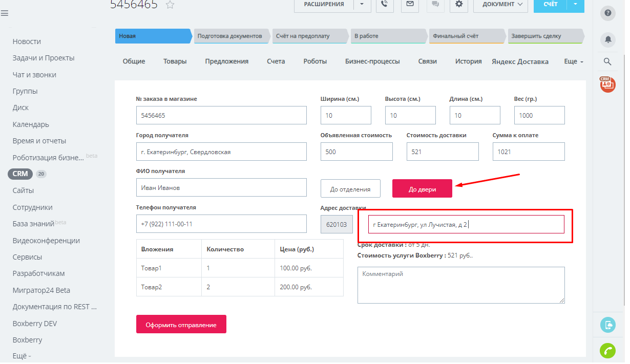The image size is (630, 364).
Task: Click the Сумма к оплате field
Action: coord(529,152)
